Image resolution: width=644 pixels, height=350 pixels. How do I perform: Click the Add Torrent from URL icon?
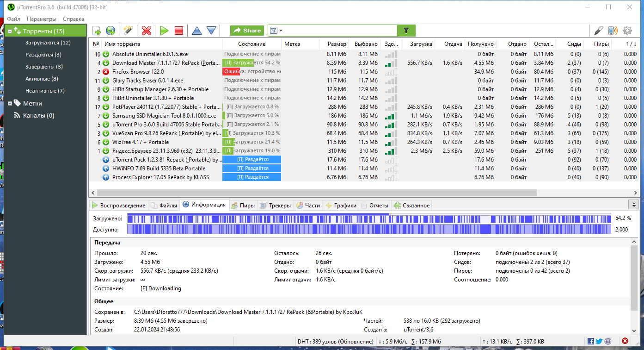pos(110,31)
